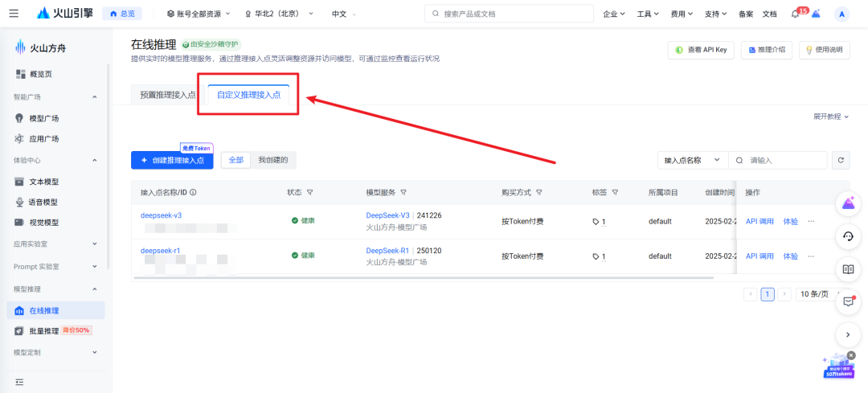Open language dropdown 中文

click(344, 14)
